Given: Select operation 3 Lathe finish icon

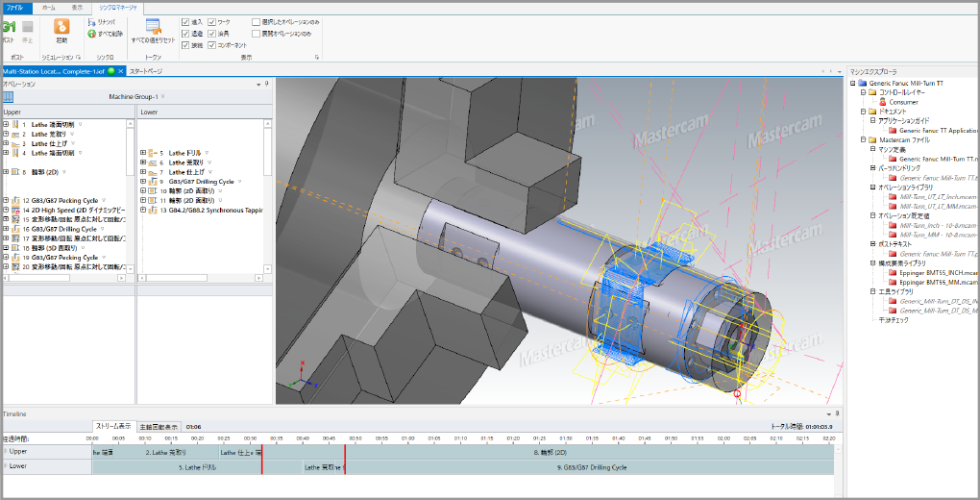Looking at the screenshot, I should click(x=15, y=143).
